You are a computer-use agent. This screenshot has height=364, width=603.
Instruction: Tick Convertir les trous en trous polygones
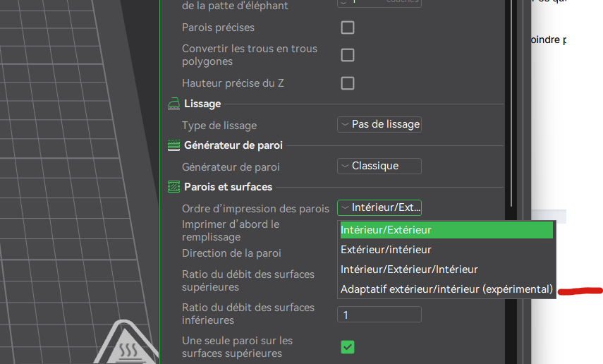pos(348,55)
